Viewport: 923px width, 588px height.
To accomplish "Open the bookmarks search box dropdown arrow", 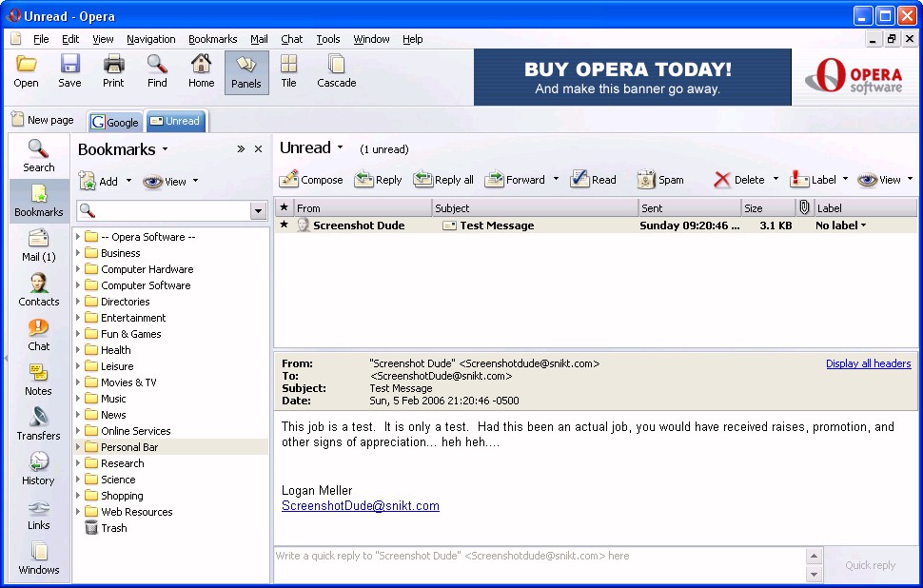I will pyautogui.click(x=258, y=211).
